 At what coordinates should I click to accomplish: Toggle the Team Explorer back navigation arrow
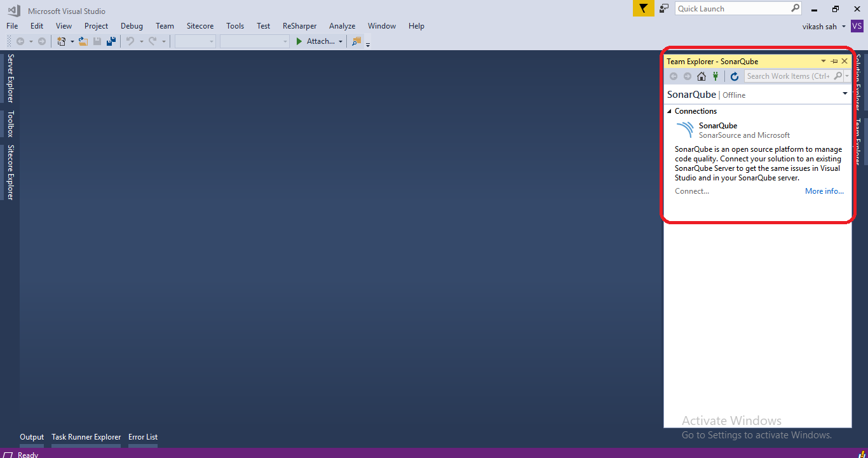pyautogui.click(x=673, y=76)
